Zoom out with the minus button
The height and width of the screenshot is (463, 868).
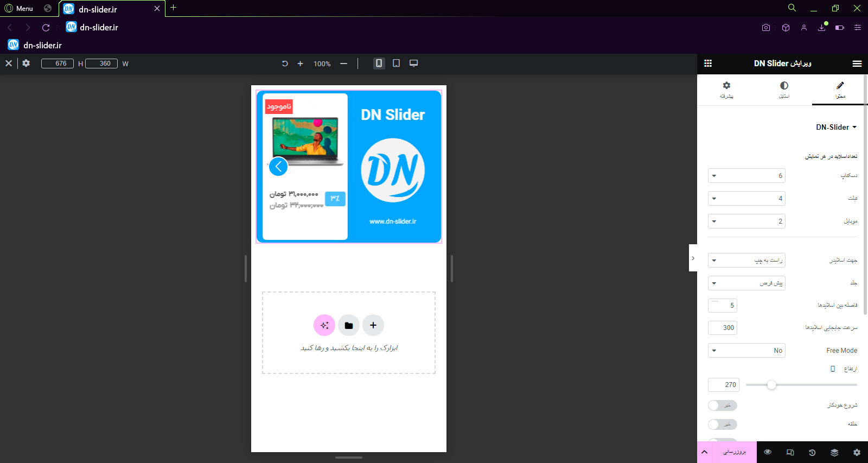[x=343, y=64]
